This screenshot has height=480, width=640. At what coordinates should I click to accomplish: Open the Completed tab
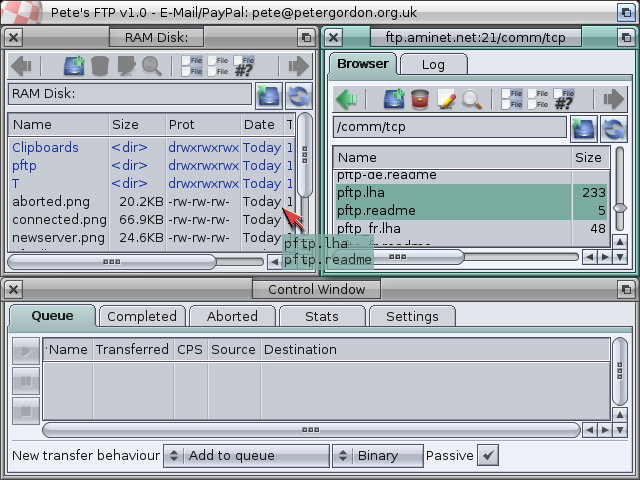coord(142,316)
